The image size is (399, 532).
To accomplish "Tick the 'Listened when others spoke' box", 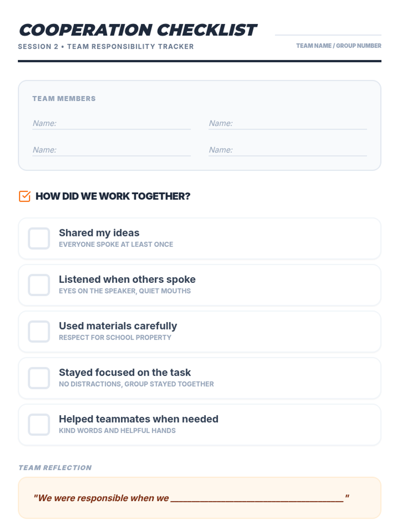I will 39,285.
